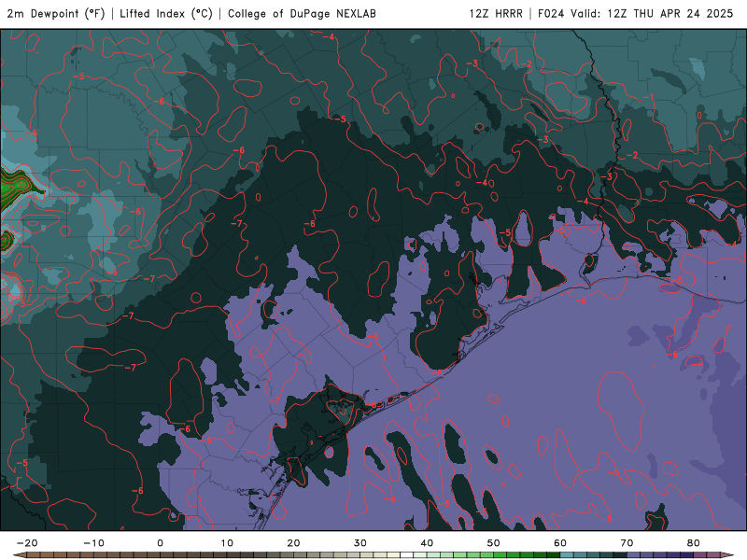
Task: Click the "F024 Valid: 12Z THU APR 24 2025" text
Action: click(636, 14)
